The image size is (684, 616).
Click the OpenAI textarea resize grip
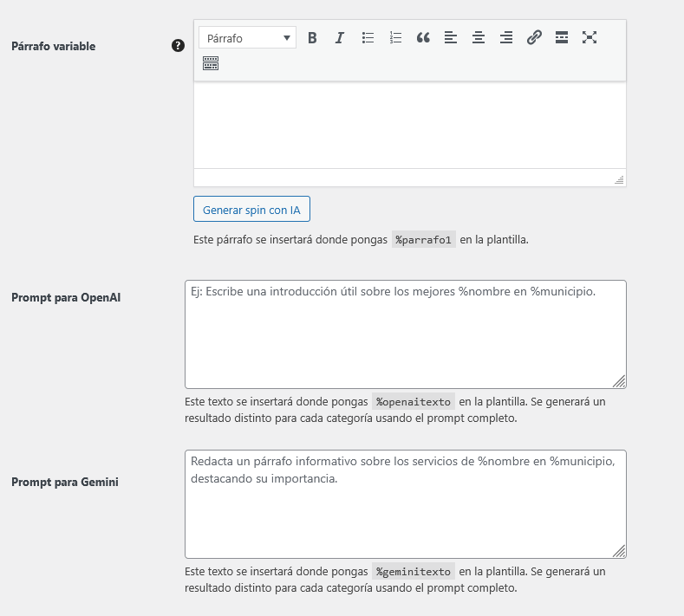pyautogui.click(x=619, y=381)
